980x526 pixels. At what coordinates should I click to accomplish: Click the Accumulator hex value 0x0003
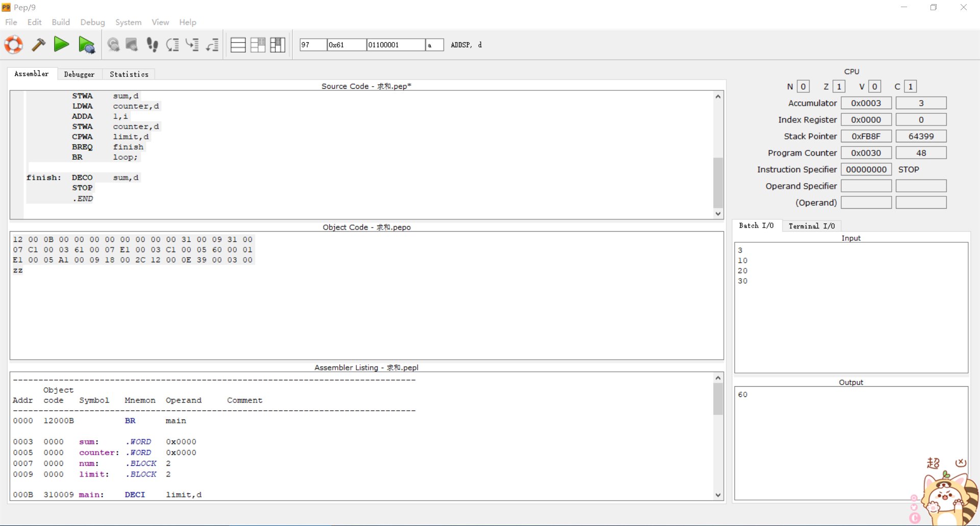pyautogui.click(x=866, y=103)
